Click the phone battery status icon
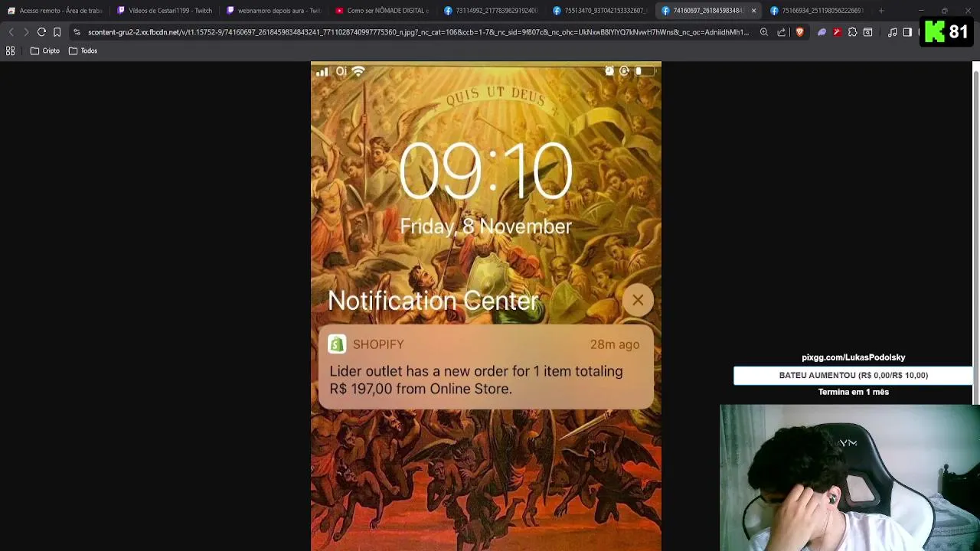 point(645,71)
